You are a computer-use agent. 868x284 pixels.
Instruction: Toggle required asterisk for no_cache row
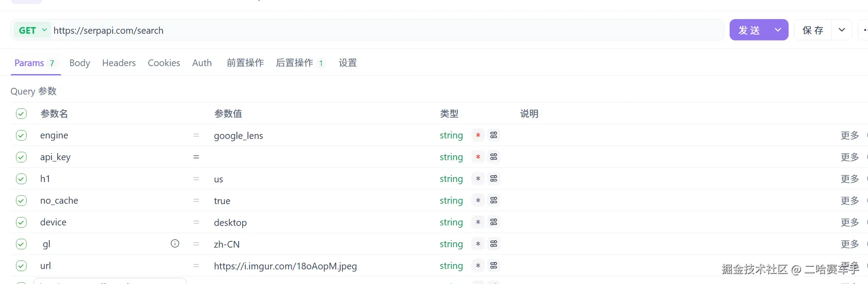(478, 200)
